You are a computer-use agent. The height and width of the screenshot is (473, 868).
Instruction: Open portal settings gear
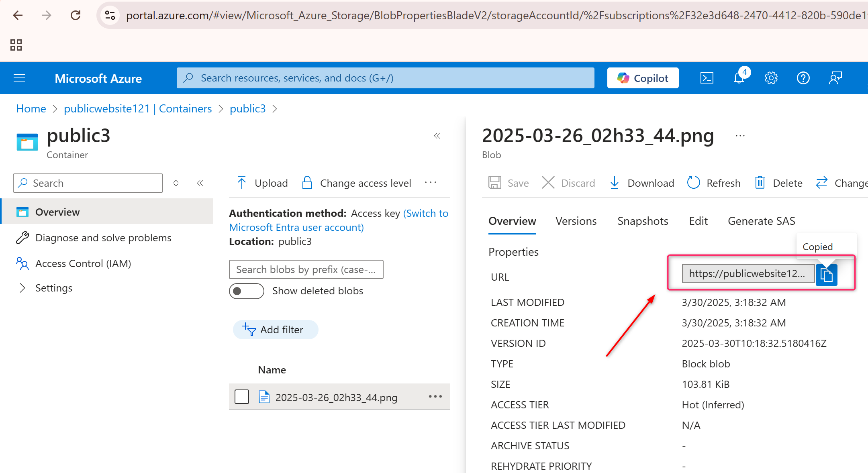771,78
